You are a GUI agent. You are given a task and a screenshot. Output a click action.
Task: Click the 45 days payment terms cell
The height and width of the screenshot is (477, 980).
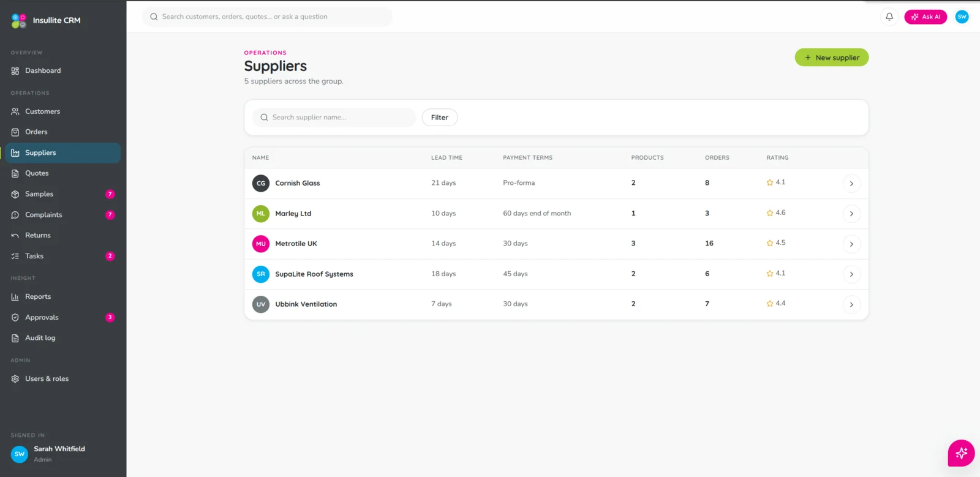point(515,274)
